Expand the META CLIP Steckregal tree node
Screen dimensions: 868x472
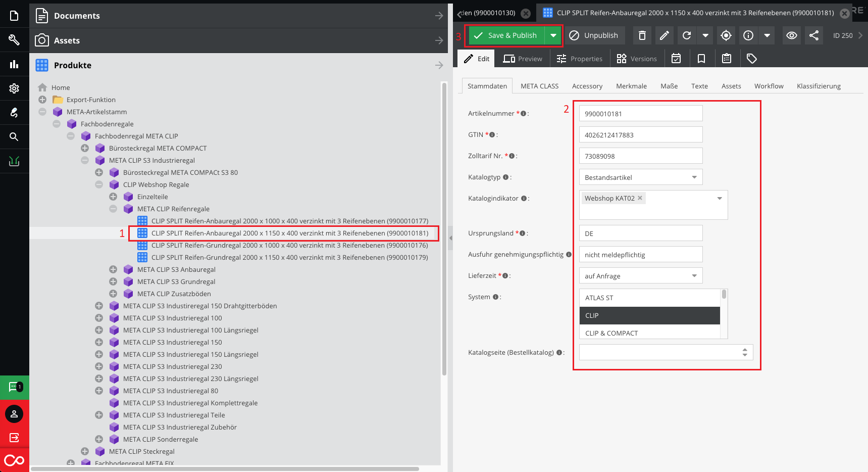tap(84, 451)
